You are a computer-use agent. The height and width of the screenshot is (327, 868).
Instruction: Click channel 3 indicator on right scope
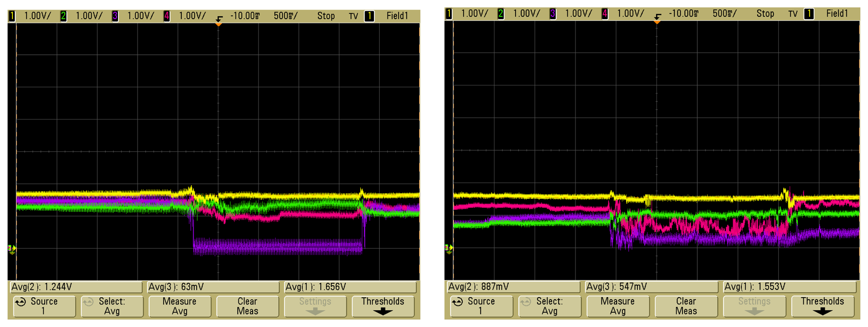tap(552, 13)
